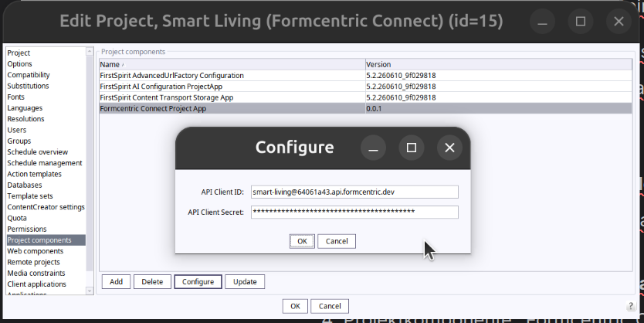This screenshot has height=323, width=644.
Task: Select FirstSpirit AI Configuration ProjectApp row
Action: click(365, 87)
